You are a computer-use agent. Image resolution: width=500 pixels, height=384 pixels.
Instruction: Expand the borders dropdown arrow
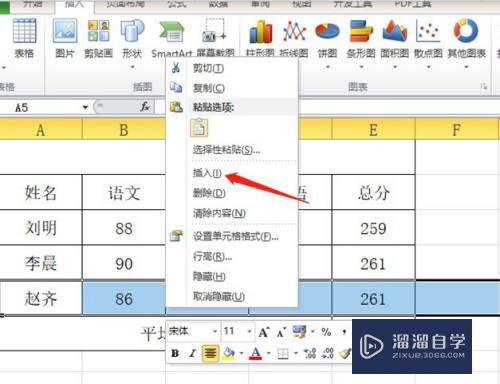[296, 353]
